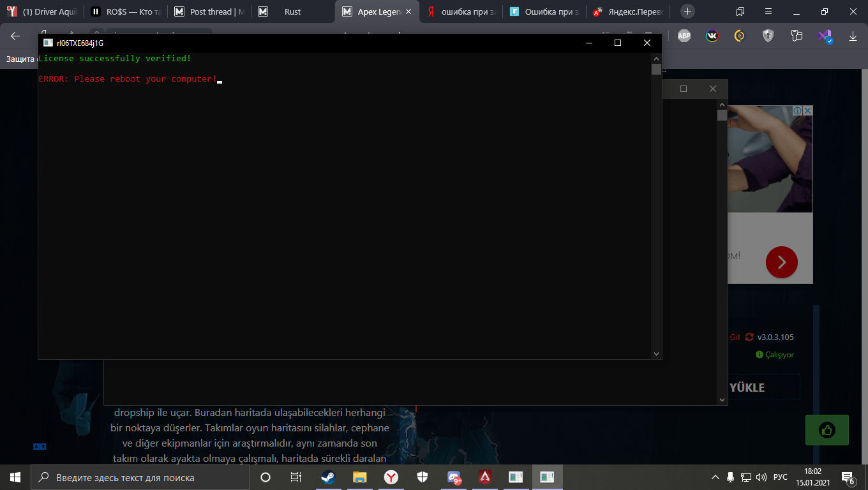This screenshot has width=868, height=490.
Task: Click 'License successfully verified!' console text
Action: tap(115, 58)
